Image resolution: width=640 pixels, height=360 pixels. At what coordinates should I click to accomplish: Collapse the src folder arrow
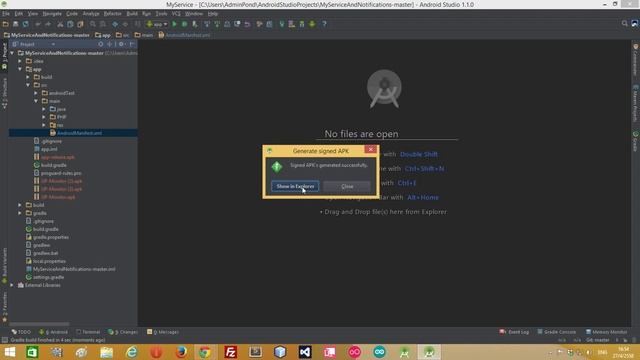[x=28, y=85]
